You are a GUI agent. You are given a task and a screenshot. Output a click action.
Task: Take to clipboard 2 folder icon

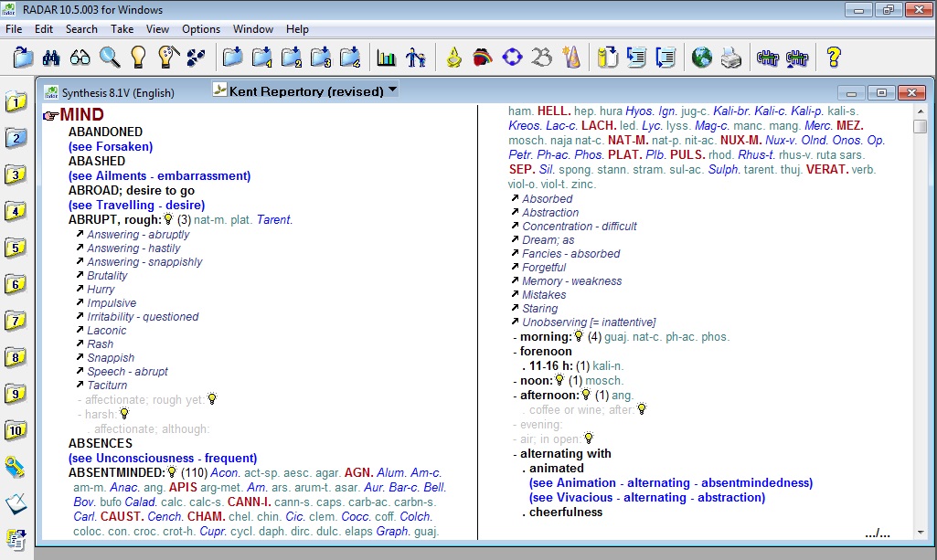click(x=291, y=58)
